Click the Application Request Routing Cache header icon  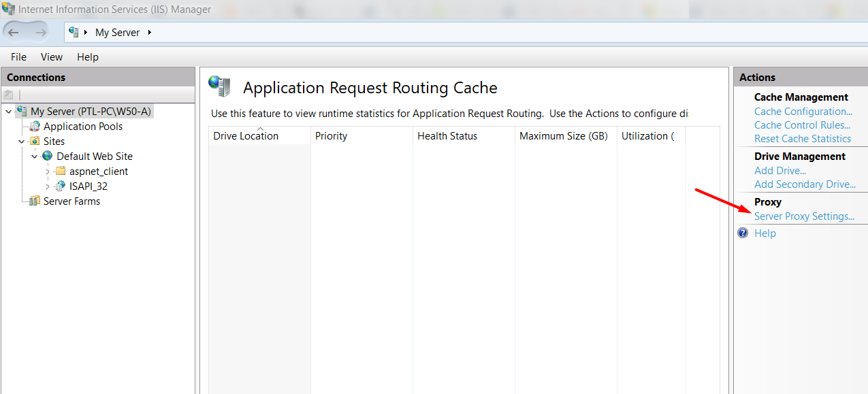pos(219,86)
